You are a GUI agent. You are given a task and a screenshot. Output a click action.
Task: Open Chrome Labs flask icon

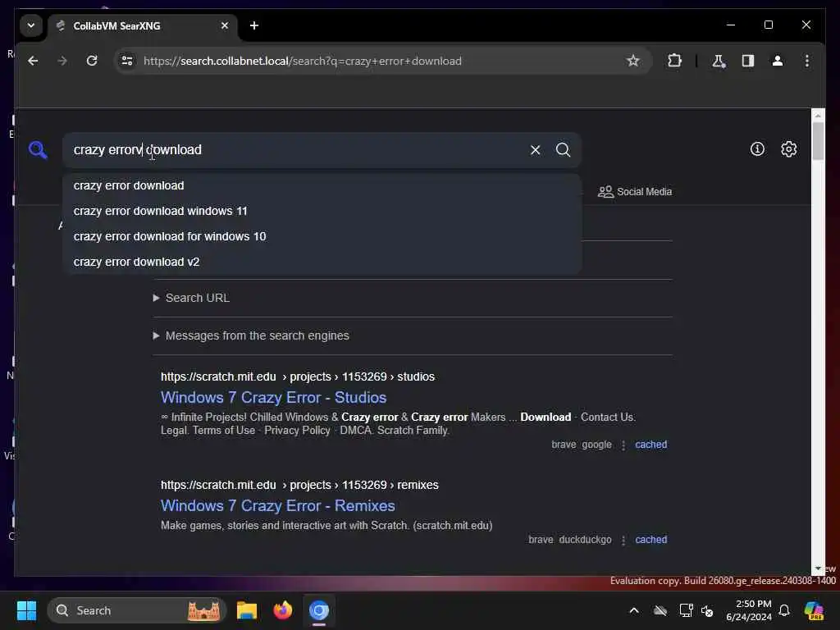[x=719, y=61]
